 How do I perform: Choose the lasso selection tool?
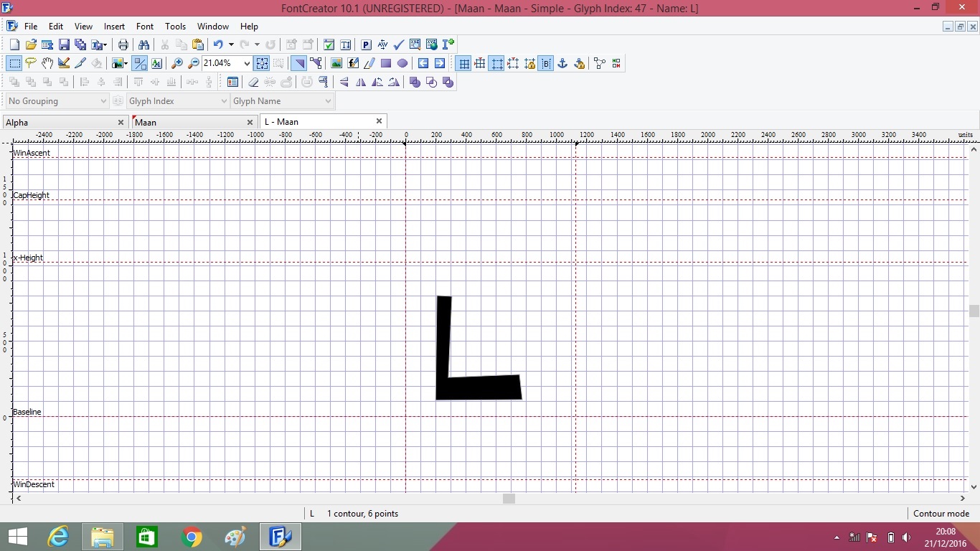tap(31, 63)
